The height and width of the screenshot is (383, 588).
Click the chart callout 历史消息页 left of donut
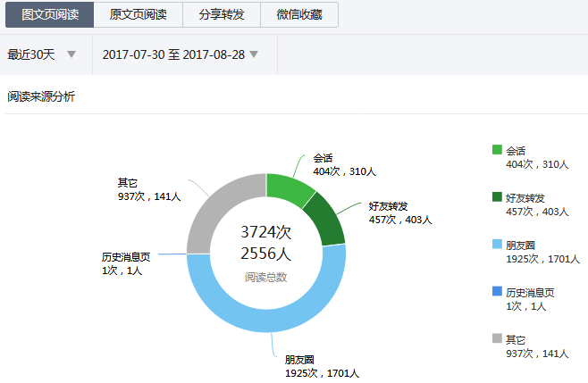click(126, 257)
